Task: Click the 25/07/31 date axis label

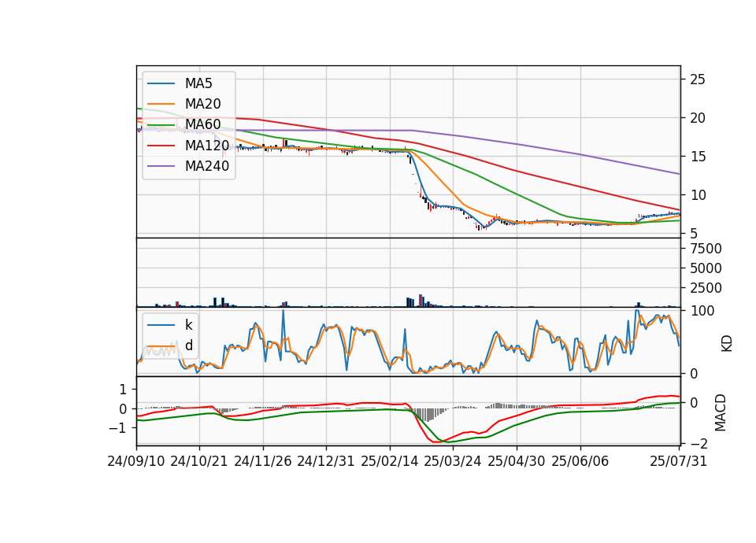Action: click(x=678, y=461)
